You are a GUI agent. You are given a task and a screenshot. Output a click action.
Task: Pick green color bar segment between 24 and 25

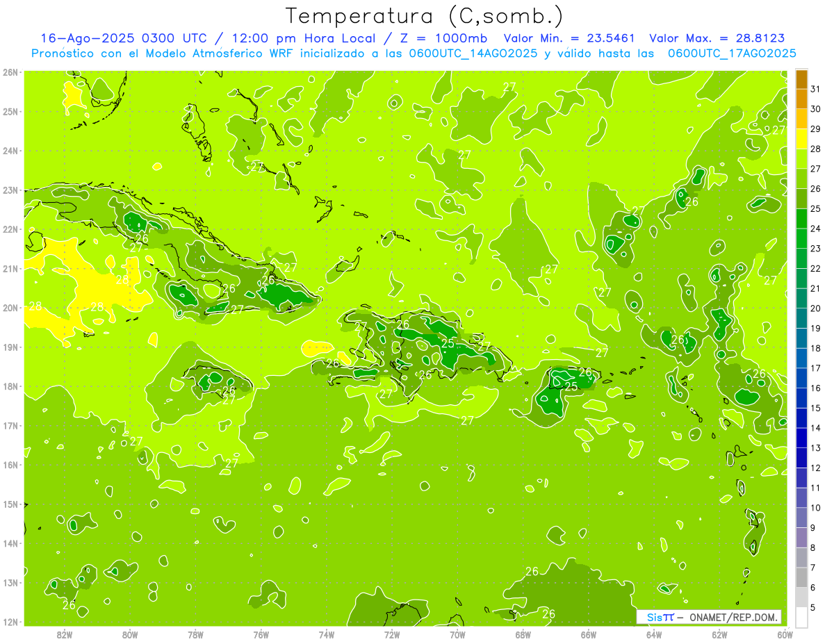tap(802, 219)
